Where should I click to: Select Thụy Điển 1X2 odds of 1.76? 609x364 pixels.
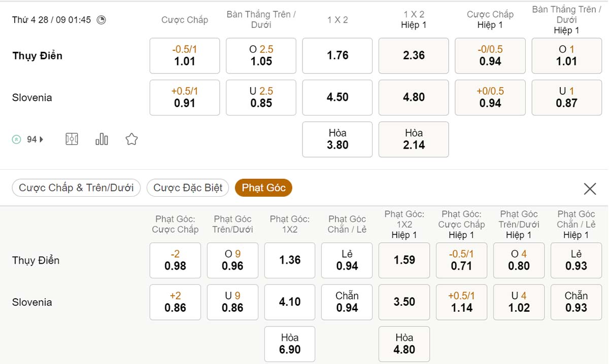[337, 56]
